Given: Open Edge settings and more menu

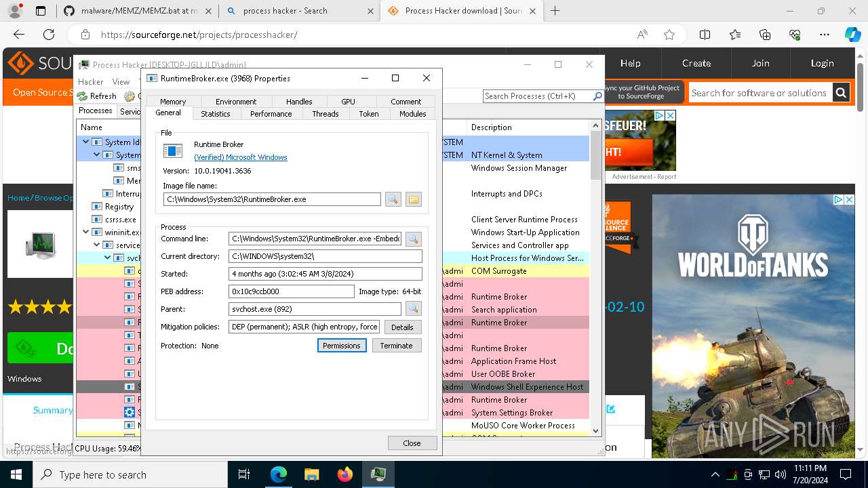Looking at the screenshot, I should click(x=825, y=35).
